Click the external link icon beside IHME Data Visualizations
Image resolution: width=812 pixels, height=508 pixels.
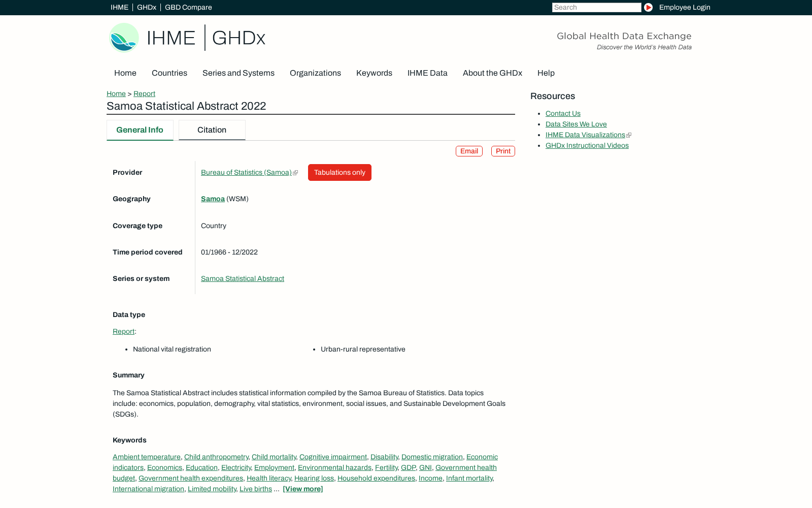coord(629,135)
